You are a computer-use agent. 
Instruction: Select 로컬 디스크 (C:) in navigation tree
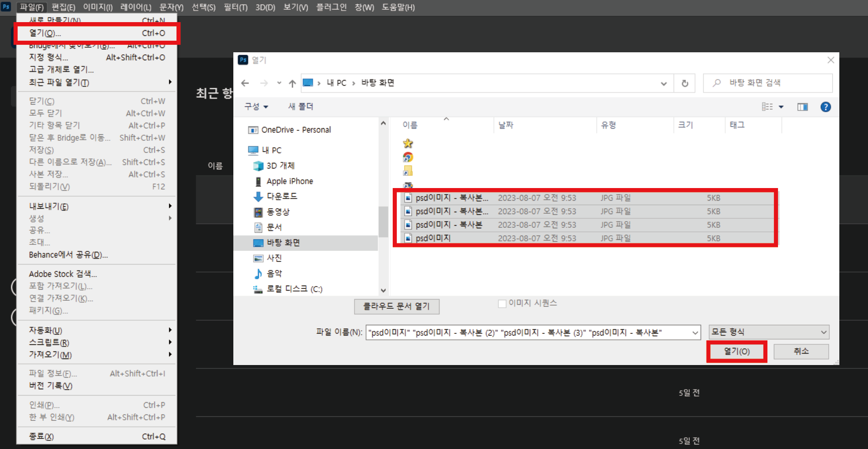288,289
